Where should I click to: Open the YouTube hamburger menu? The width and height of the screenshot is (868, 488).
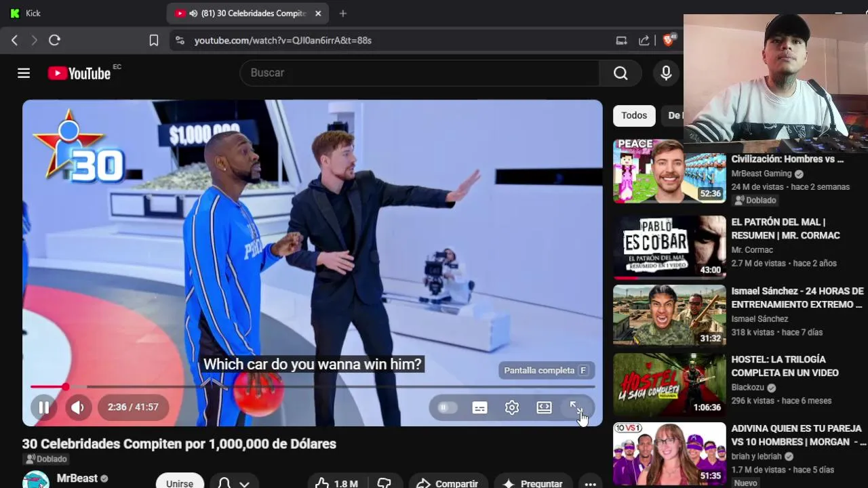24,73
